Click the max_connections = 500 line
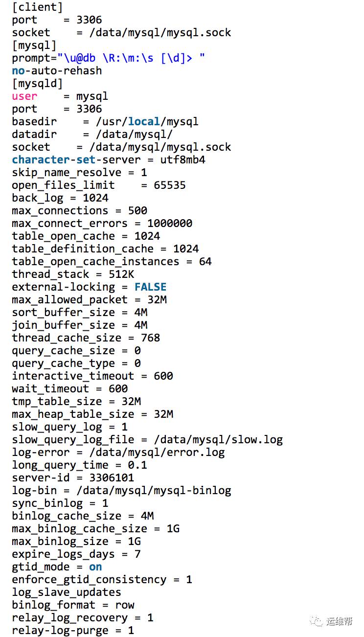The width and height of the screenshot is (364, 637). 80,211
